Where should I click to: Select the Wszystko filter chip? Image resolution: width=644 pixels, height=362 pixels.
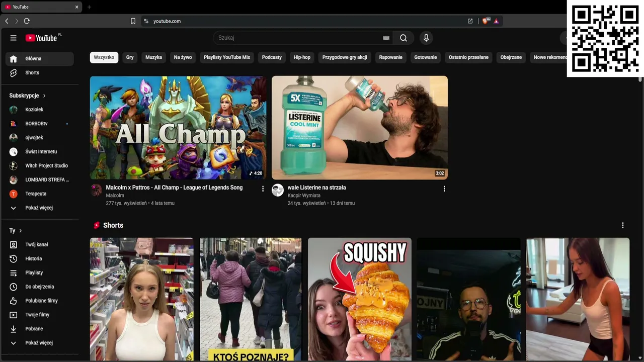104,57
